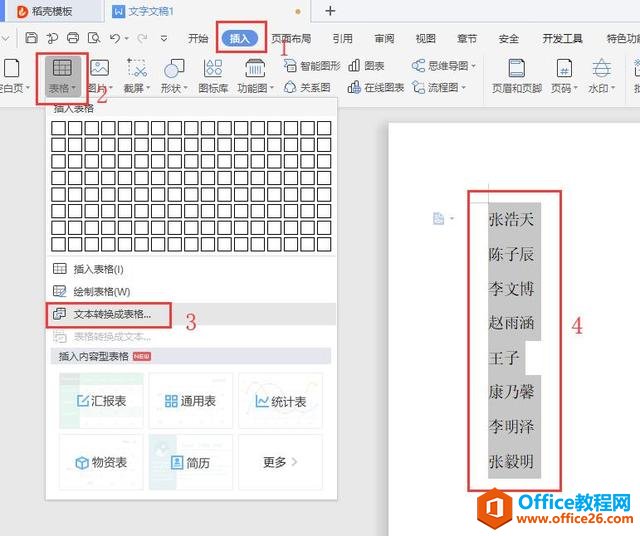Image resolution: width=640 pixels, height=536 pixels.
Task: Click the name 张浩天 in document
Action: (511, 219)
